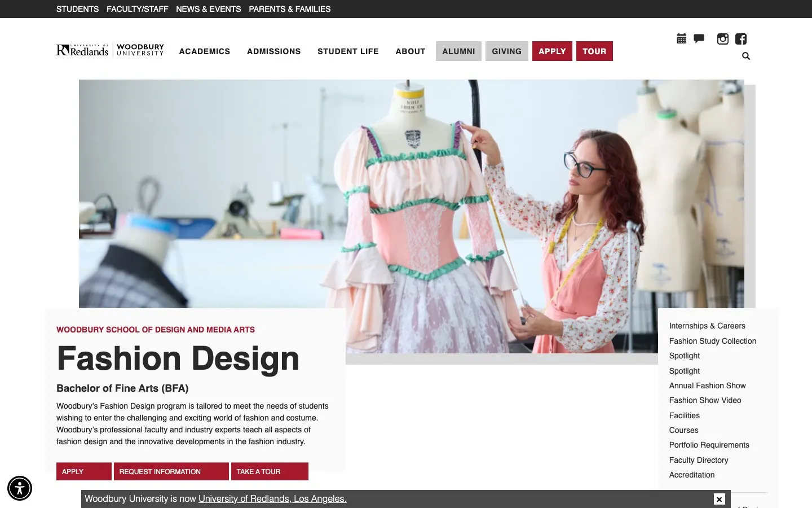Open the Student Life menu
This screenshot has width=812, height=508.
pos(348,51)
